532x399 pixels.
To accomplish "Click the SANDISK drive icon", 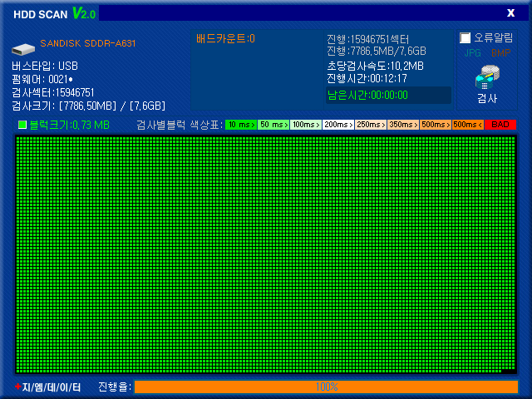I will 23,49.
